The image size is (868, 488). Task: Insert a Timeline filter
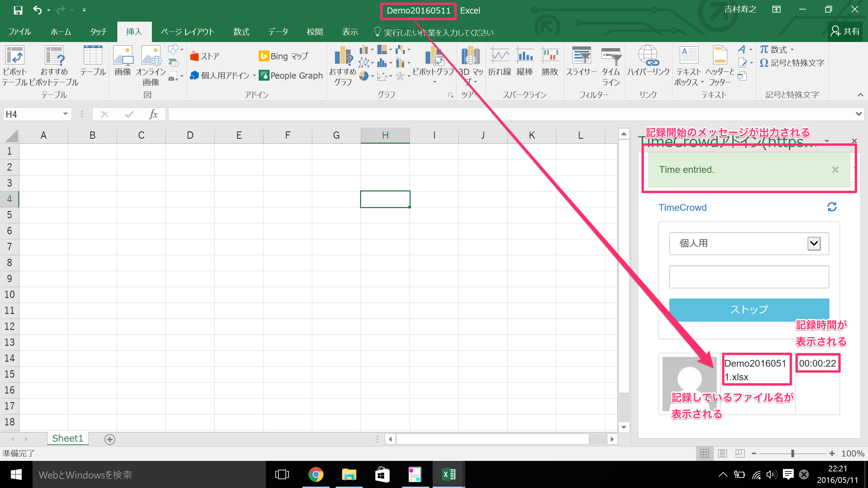coord(611,66)
